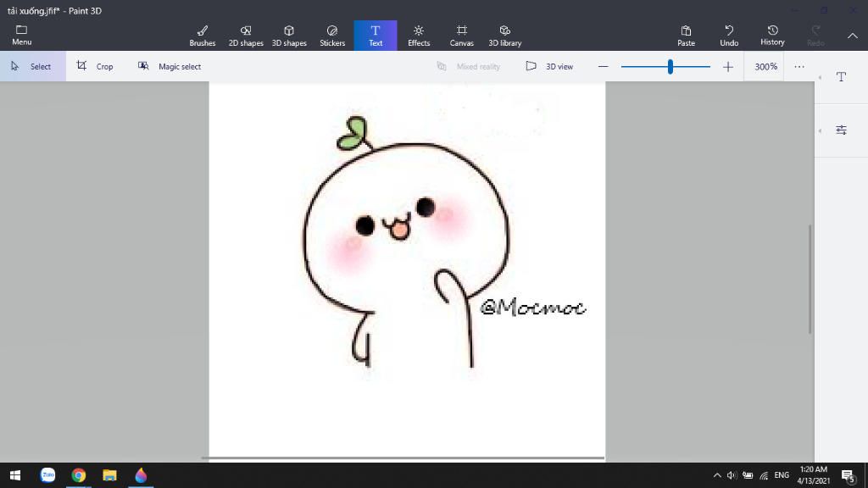This screenshot has width=868, height=488.
Task: Undo the last action
Action: coord(729,36)
